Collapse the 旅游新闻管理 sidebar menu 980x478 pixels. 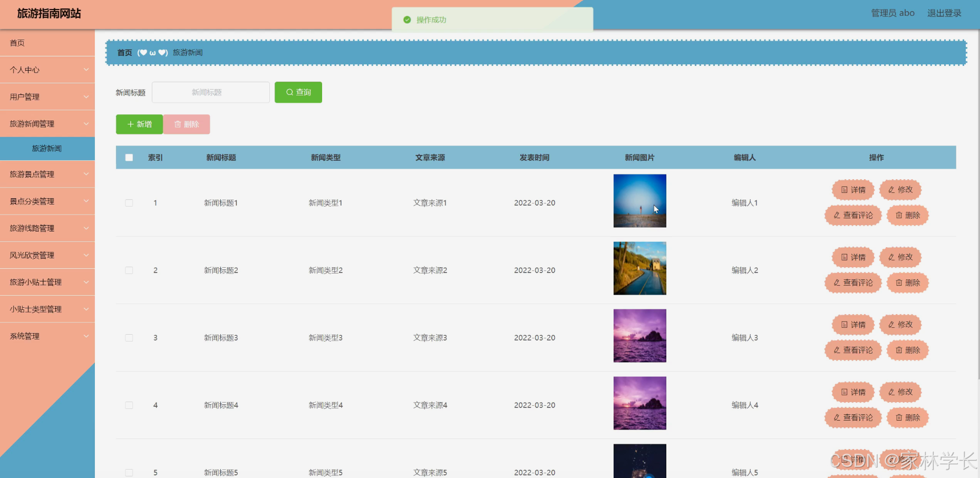coord(47,123)
